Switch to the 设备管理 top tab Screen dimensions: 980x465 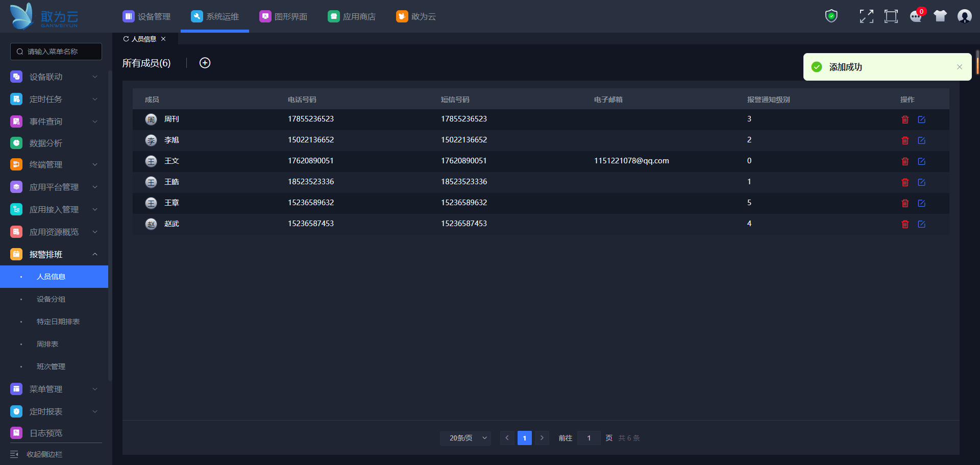(146, 16)
